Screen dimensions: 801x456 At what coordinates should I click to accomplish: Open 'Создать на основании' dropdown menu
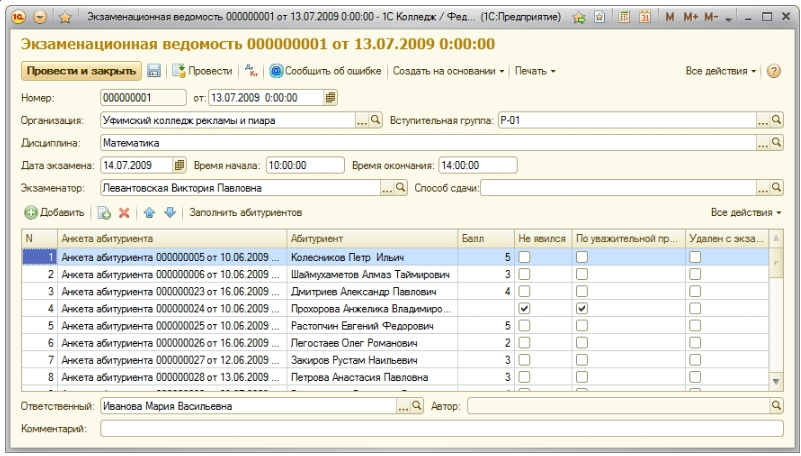[449, 71]
